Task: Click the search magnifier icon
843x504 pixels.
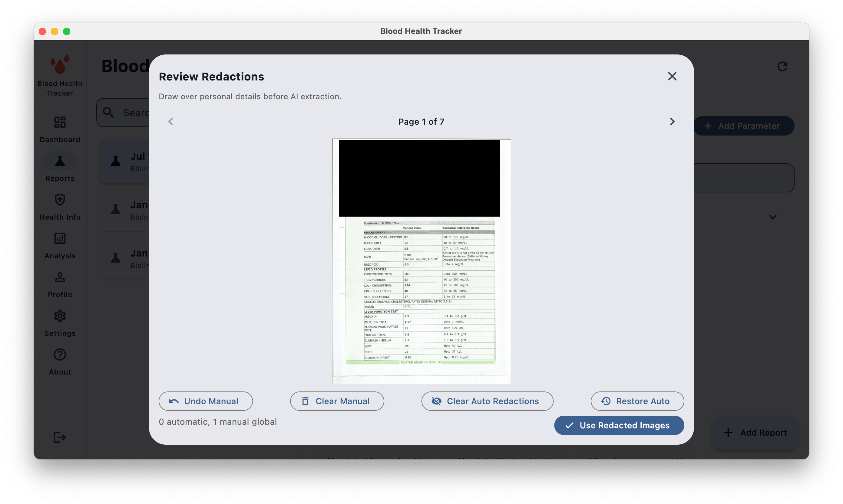Action: click(108, 113)
